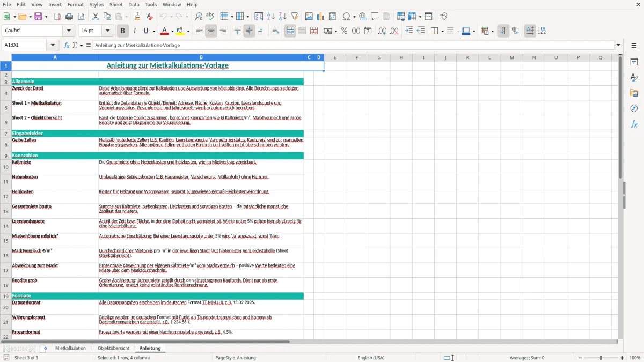This screenshot has height=362, width=644.
Task: Open the Sheet menu
Action: (116, 4)
